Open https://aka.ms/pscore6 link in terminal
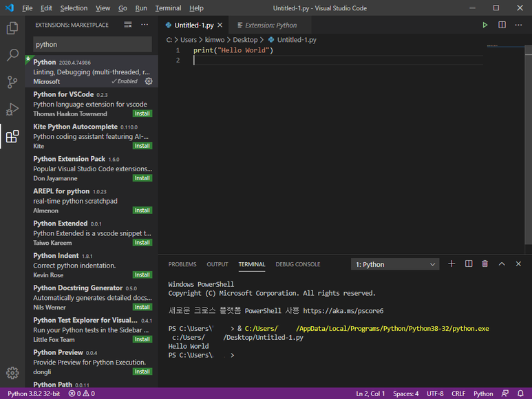This screenshot has width=532, height=399. (x=343, y=311)
